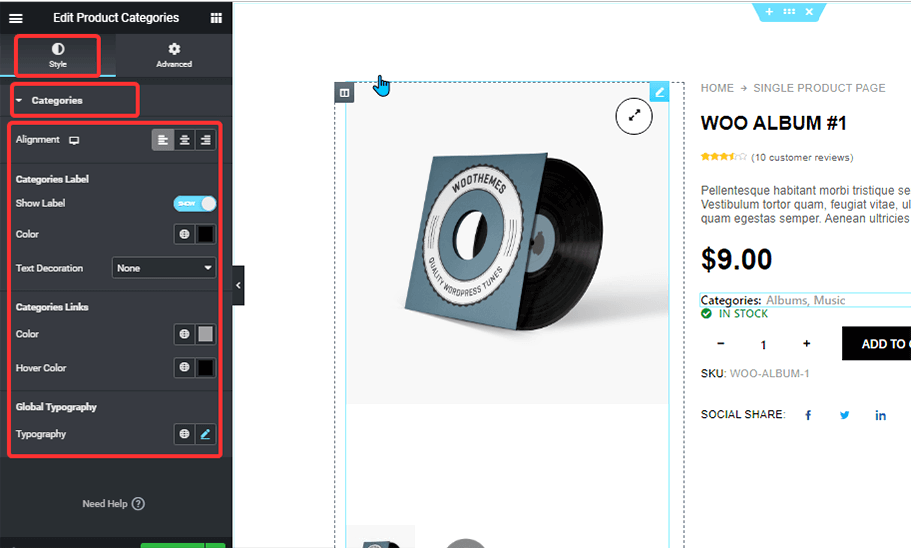Open the hamburger menu in panel header
911x548 pixels.
pos(16,18)
